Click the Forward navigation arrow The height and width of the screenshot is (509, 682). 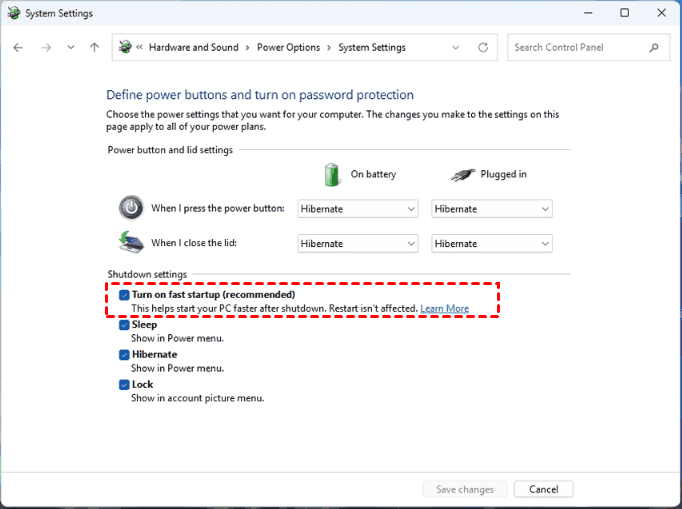44,47
